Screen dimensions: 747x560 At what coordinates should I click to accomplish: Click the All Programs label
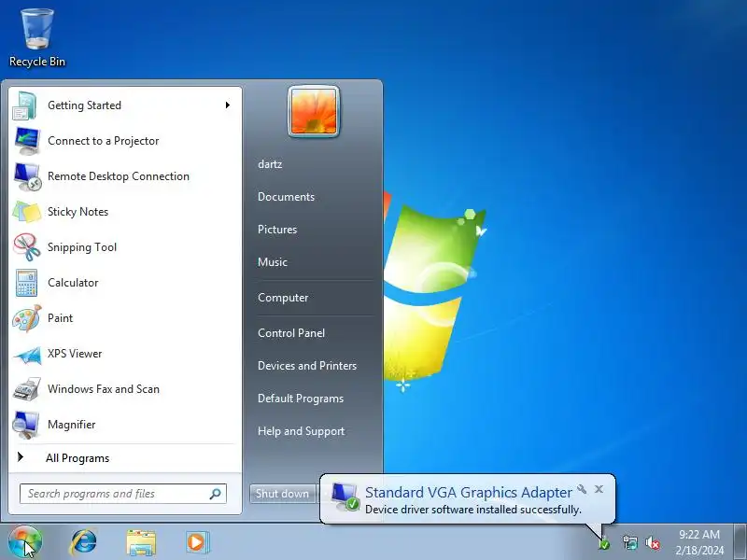click(78, 458)
